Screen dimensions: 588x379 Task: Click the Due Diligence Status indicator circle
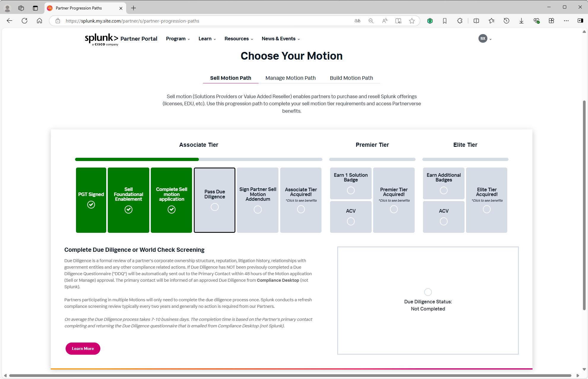click(428, 292)
